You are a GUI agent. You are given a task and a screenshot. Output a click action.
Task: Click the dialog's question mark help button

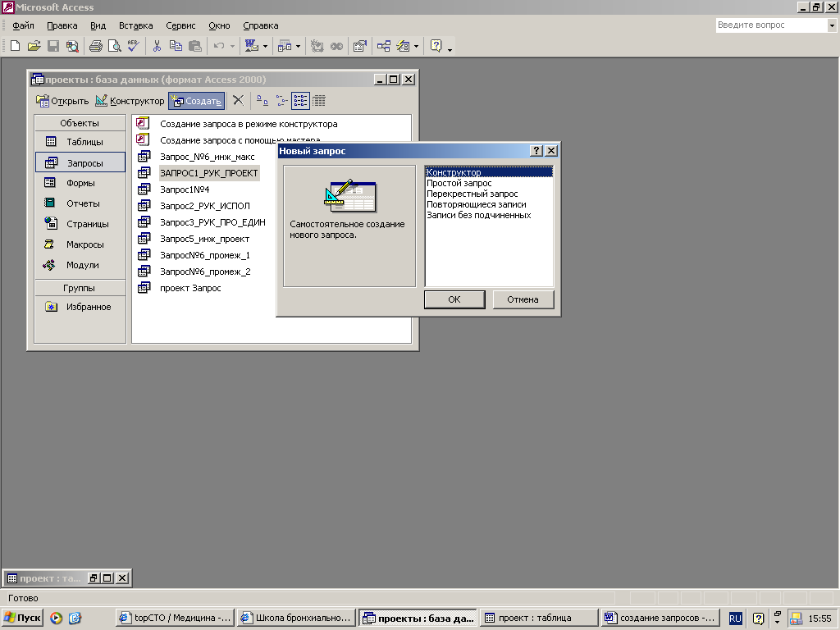pos(536,151)
